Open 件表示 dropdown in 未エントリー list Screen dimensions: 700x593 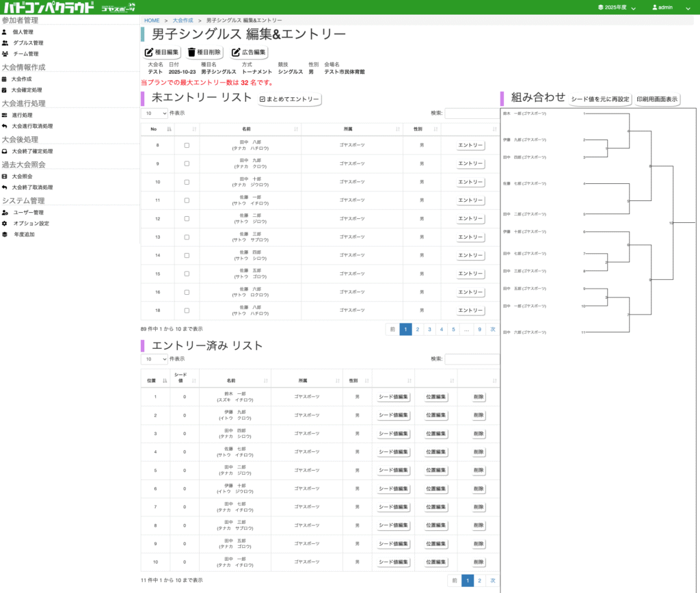point(154,113)
